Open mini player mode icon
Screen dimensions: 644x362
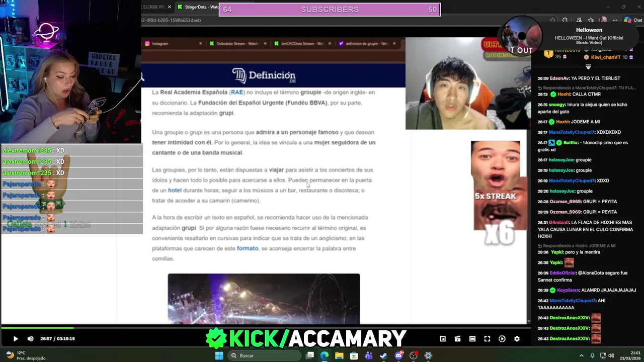[x=443, y=339]
